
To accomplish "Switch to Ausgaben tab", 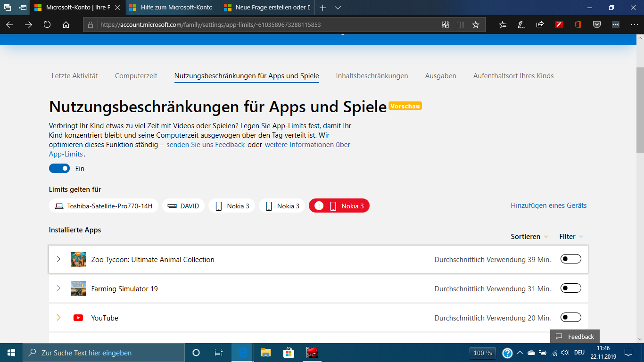I will [441, 76].
